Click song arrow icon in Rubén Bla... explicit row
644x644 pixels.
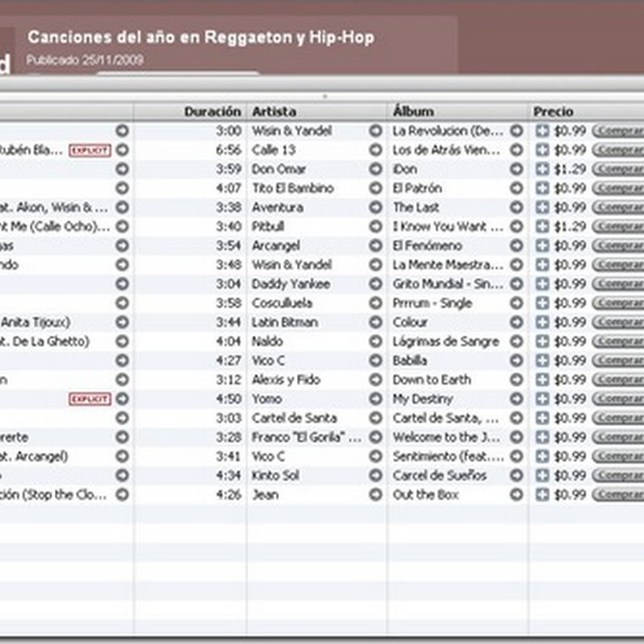pos(122,150)
